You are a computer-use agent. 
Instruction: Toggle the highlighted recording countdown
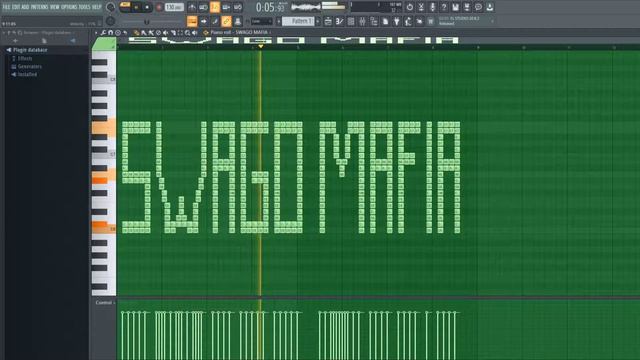click(215, 7)
